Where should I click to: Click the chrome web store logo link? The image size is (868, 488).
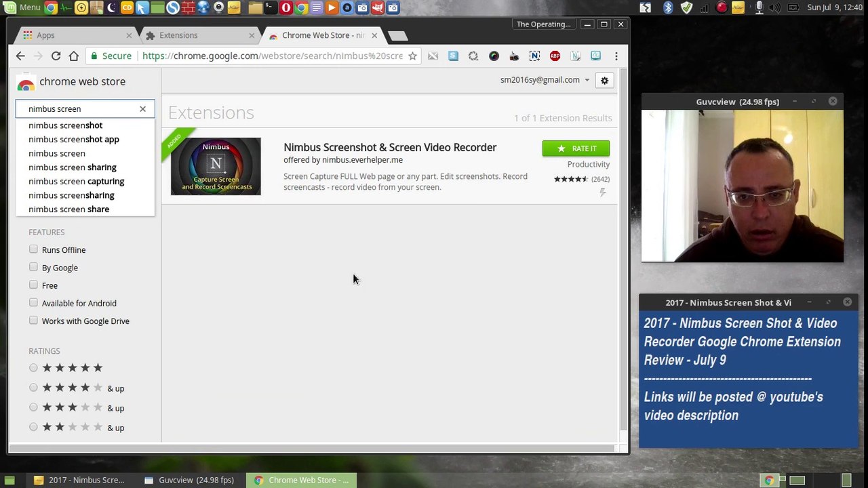pyautogui.click(x=71, y=82)
